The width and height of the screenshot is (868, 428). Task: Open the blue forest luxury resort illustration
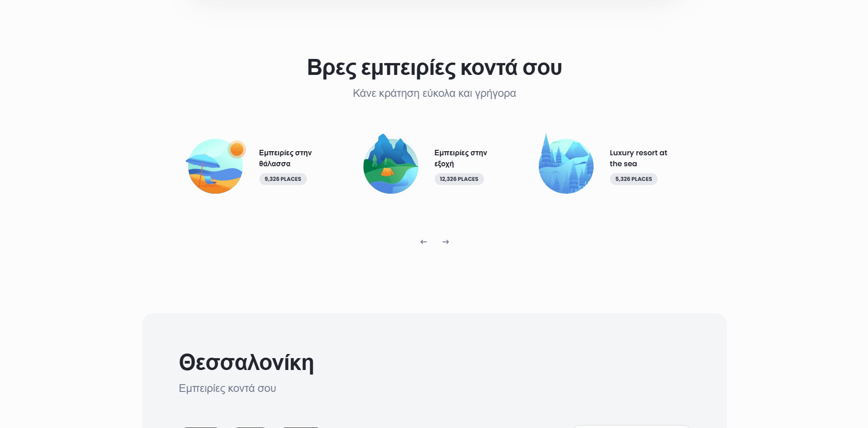tap(566, 165)
